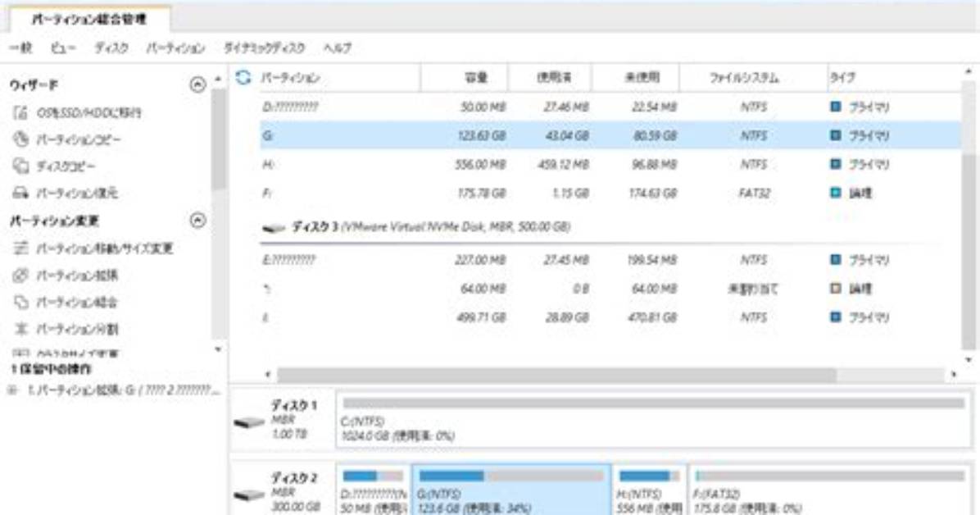Image resolution: width=980 pixels, height=515 pixels.
Task: Click the OSをSSD/HDDに移行 link text
Action: 88,112
